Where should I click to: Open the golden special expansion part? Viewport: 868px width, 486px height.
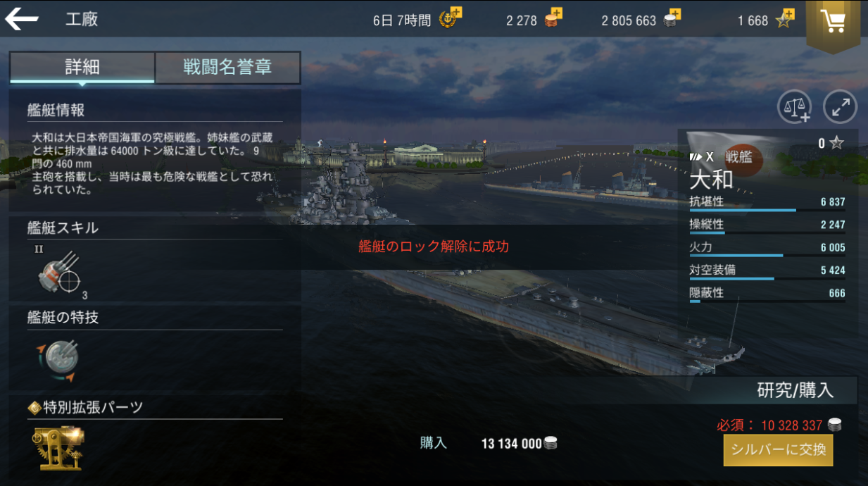58,448
